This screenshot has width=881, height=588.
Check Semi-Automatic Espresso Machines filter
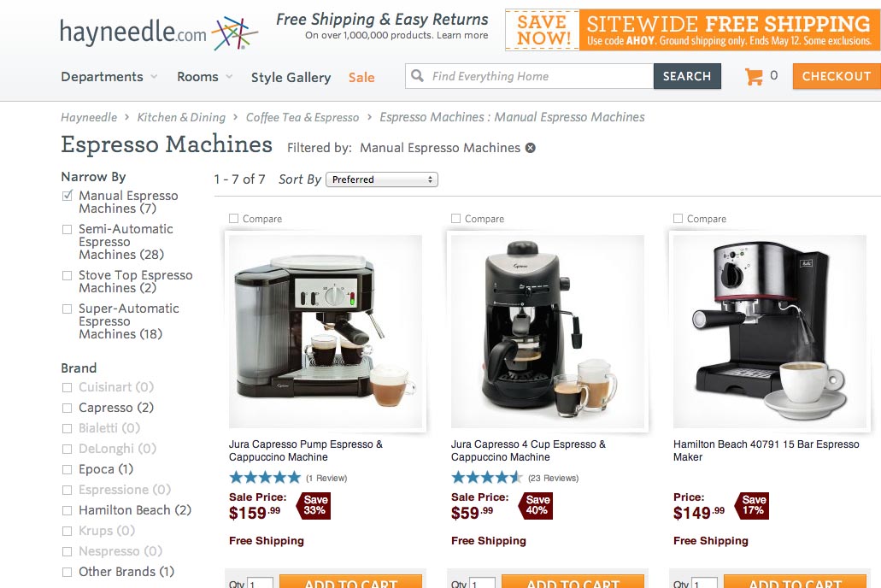68,229
